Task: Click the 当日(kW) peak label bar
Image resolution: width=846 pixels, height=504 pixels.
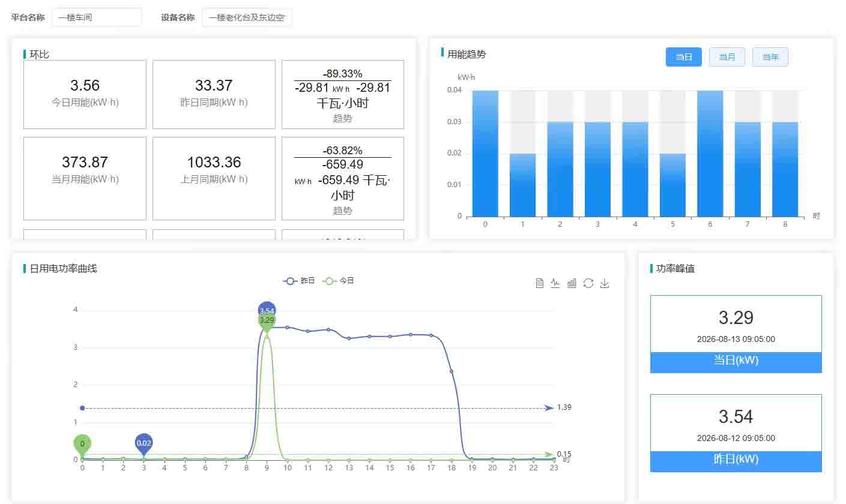Action: 736,362
